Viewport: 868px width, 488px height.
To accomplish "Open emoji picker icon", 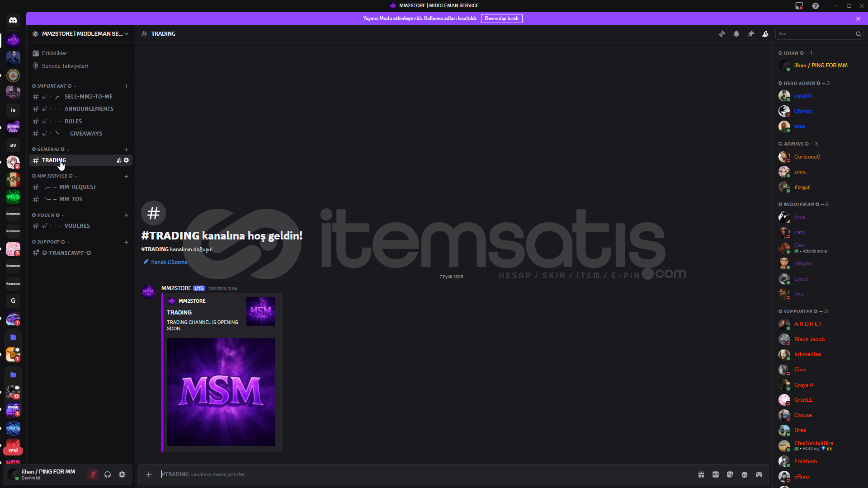I will coord(745,474).
